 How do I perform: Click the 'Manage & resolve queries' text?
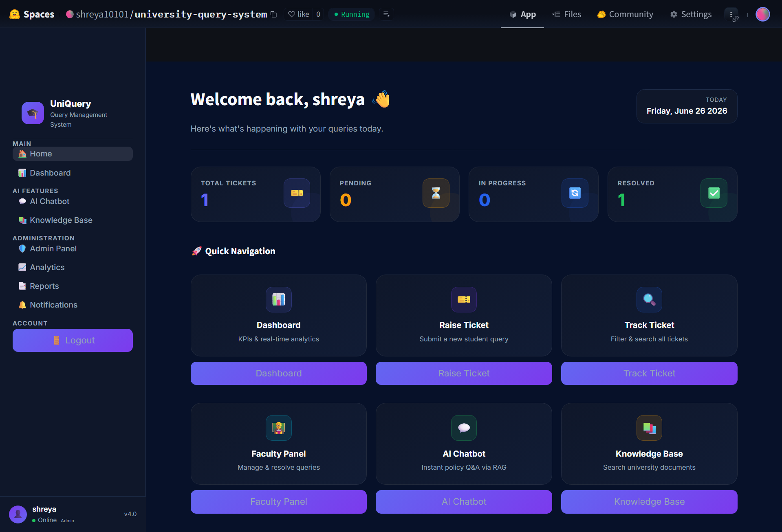[279, 467]
